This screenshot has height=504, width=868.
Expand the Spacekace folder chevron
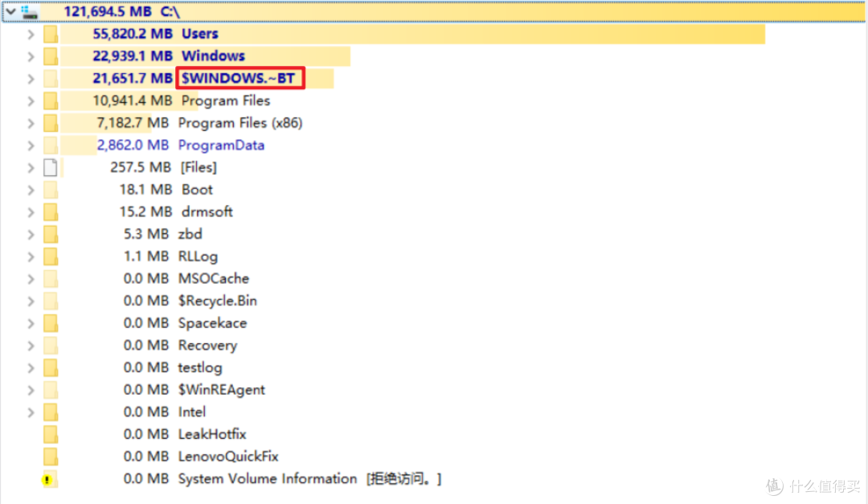pyautogui.click(x=31, y=323)
